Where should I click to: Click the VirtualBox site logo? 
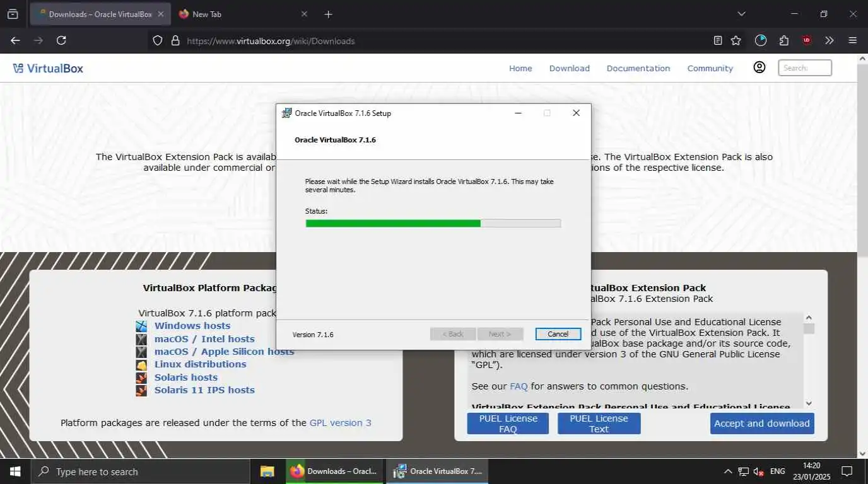(48, 68)
